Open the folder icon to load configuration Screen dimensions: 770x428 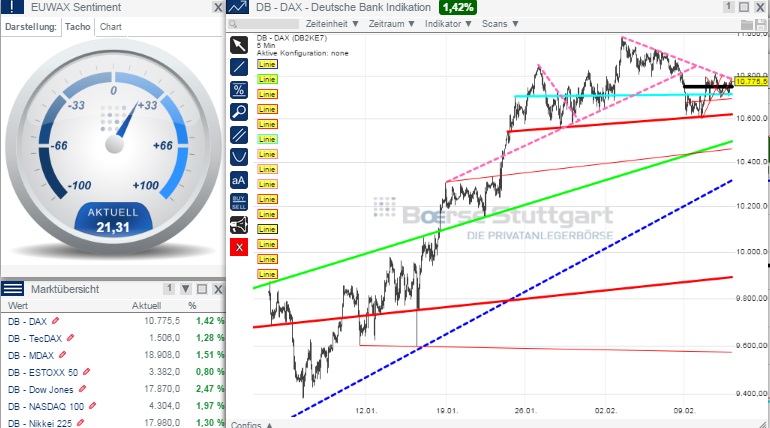(747, 25)
